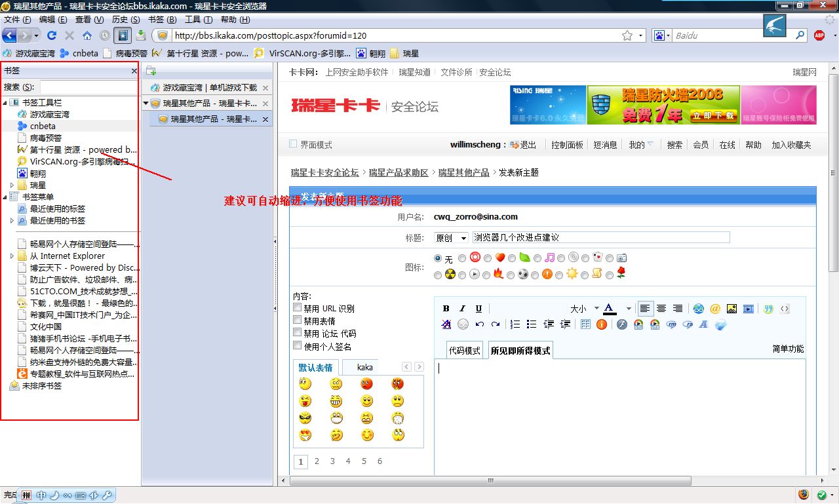
Task: Collapse the 书签菜单 tree node
Action: 5,197
